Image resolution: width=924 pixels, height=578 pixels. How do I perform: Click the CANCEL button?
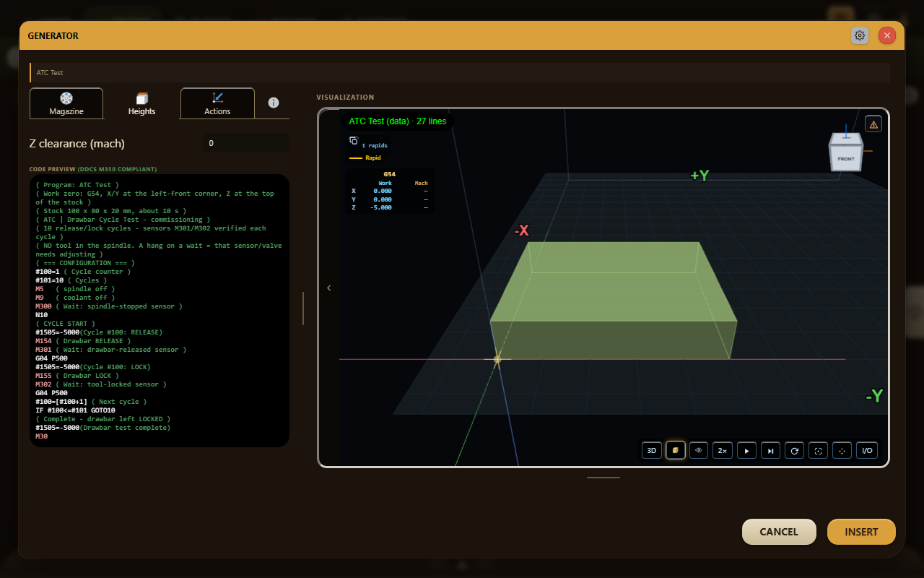click(779, 532)
